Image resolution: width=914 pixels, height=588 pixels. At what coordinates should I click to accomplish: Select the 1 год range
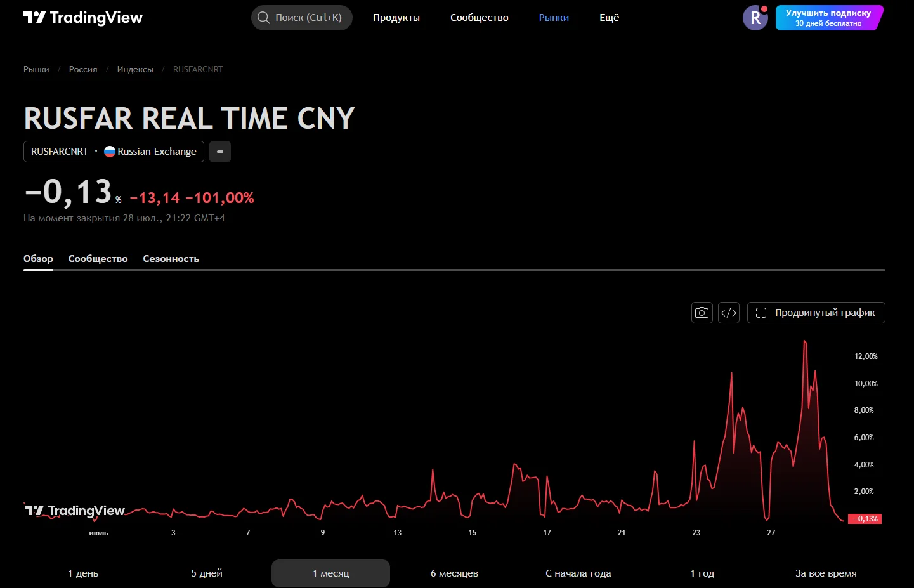[x=702, y=573]
